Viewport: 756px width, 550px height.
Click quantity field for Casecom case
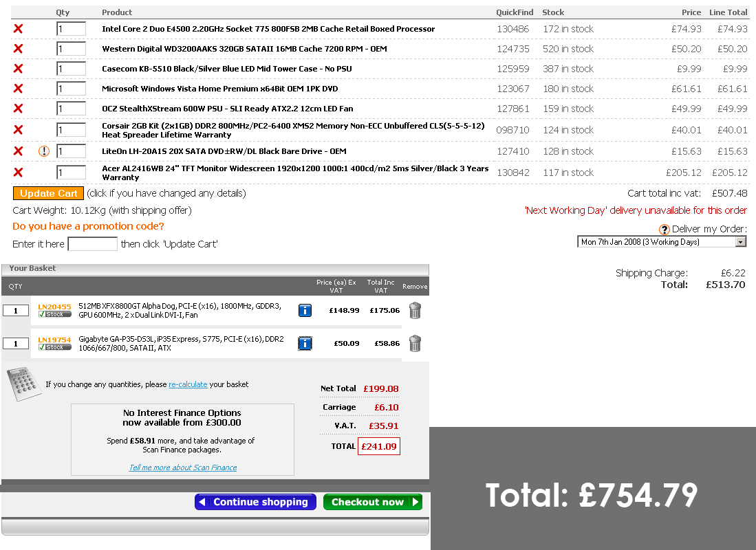coord(72,69)
